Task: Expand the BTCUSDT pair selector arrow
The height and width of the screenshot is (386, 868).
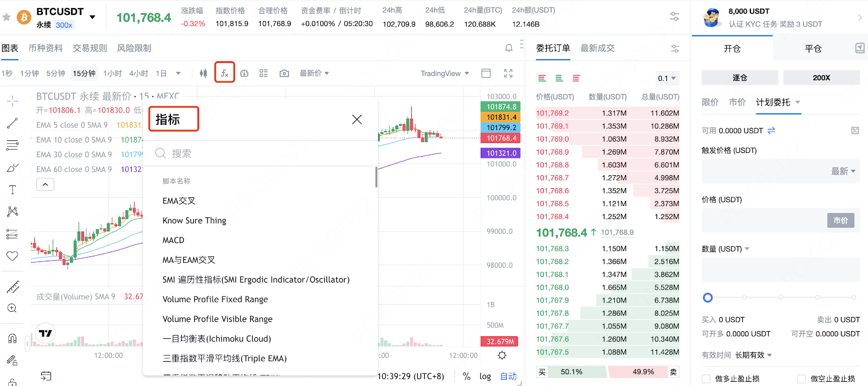Action: [92, 17]
